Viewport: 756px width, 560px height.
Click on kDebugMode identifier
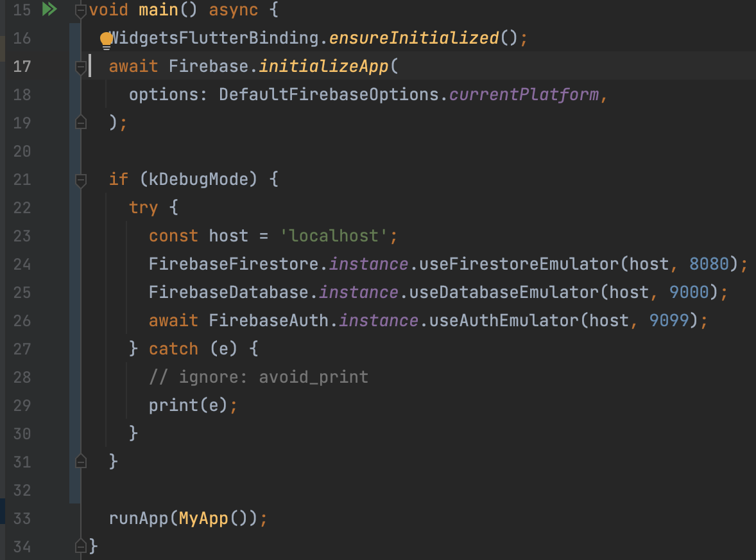click(198, 179)
